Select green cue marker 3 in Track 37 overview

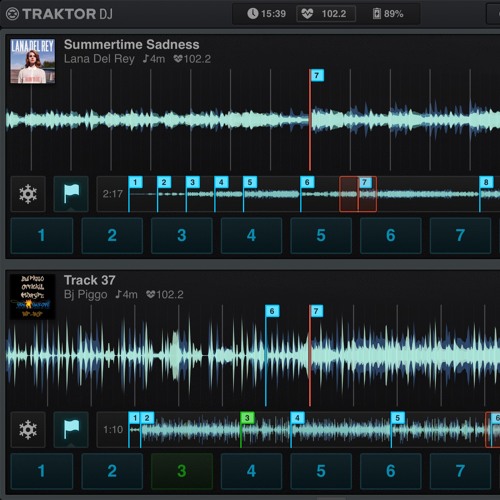pos(247,418)
